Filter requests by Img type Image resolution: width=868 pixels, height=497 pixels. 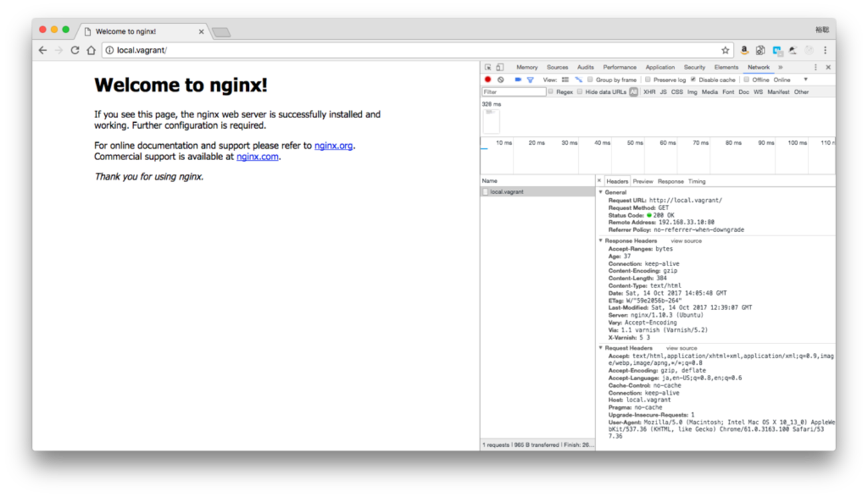(692, 92)
